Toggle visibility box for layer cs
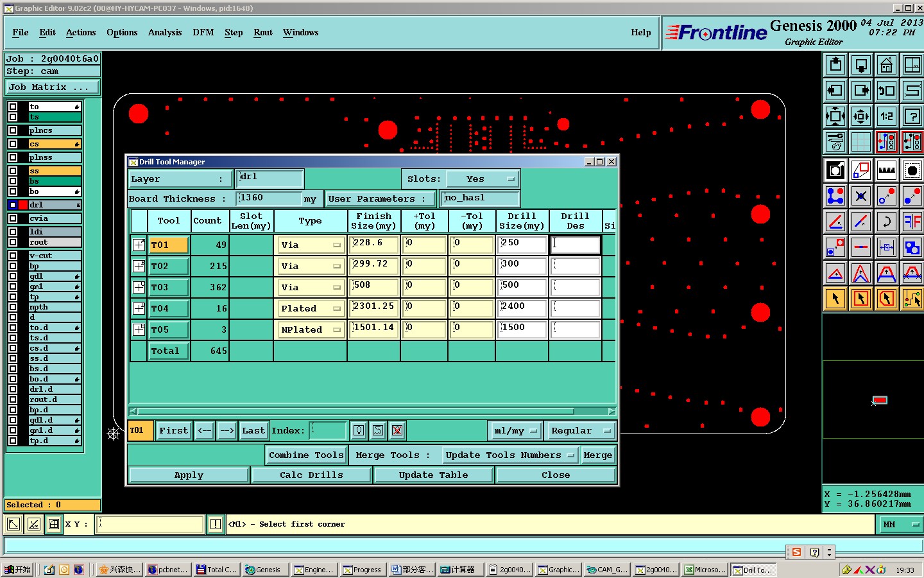 (13, 144)
